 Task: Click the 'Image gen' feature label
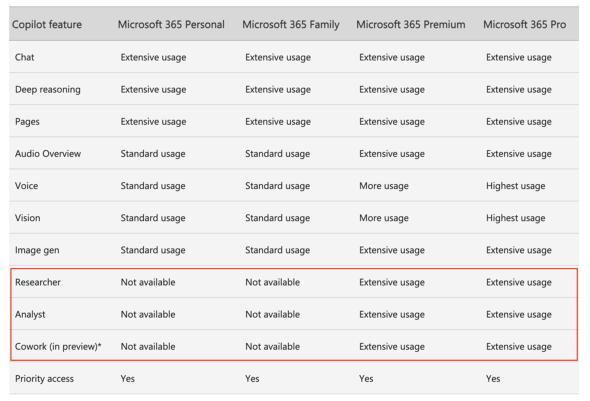37,250
